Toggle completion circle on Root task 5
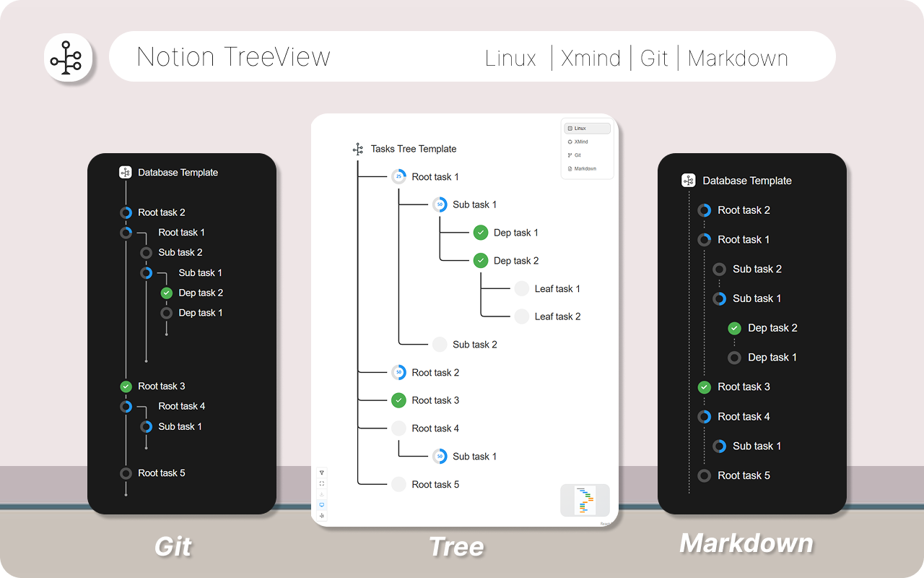The height and width of the screenshot is (578, 924). (398, 484)
